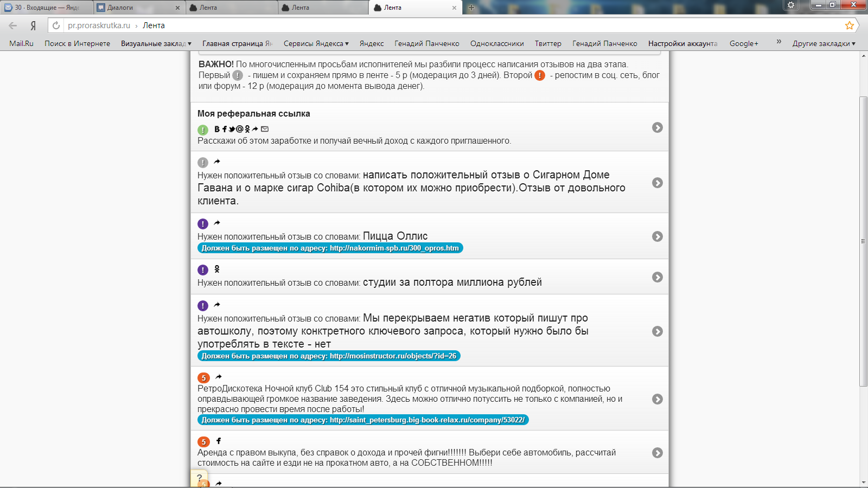Open Сервисы Яндекса bookmarks dropdown

click(x=316, y=43)
